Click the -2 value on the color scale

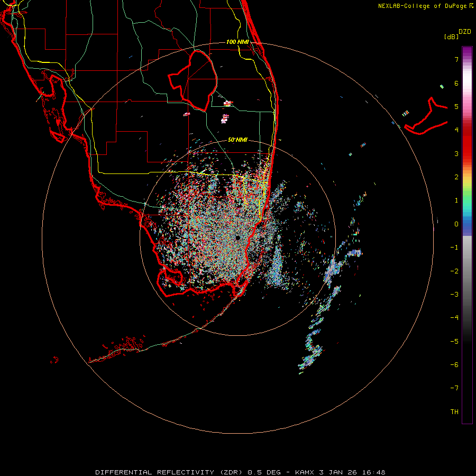[454, 271]
